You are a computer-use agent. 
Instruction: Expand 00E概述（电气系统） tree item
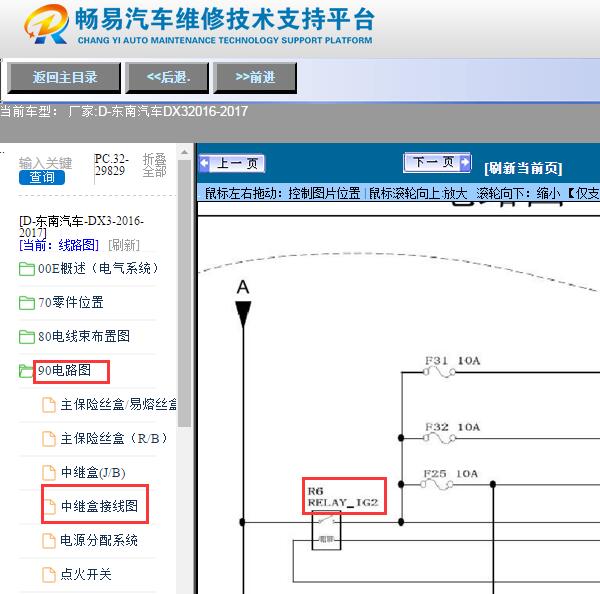point(98,269)
